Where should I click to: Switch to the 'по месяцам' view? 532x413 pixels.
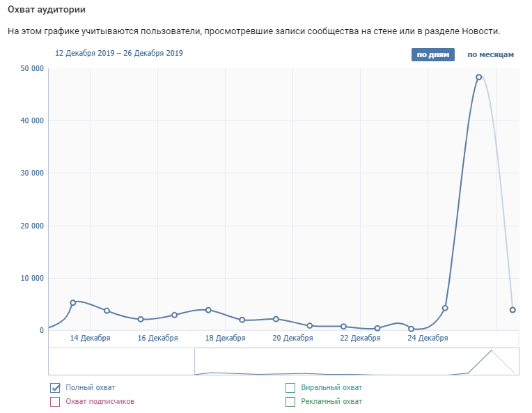click(x=490, y=55)
